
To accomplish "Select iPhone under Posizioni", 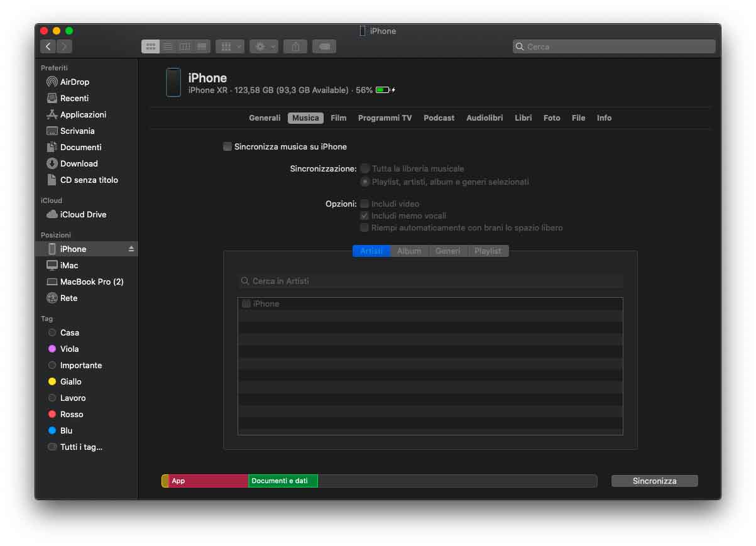I will pyautogui.click(x=87, y=249).
